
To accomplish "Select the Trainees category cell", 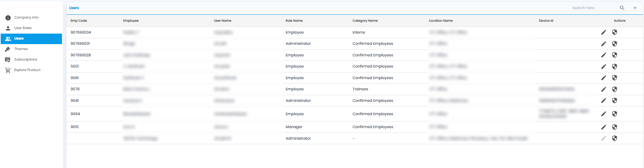I will pyautogui.click(x=360, y=89).
